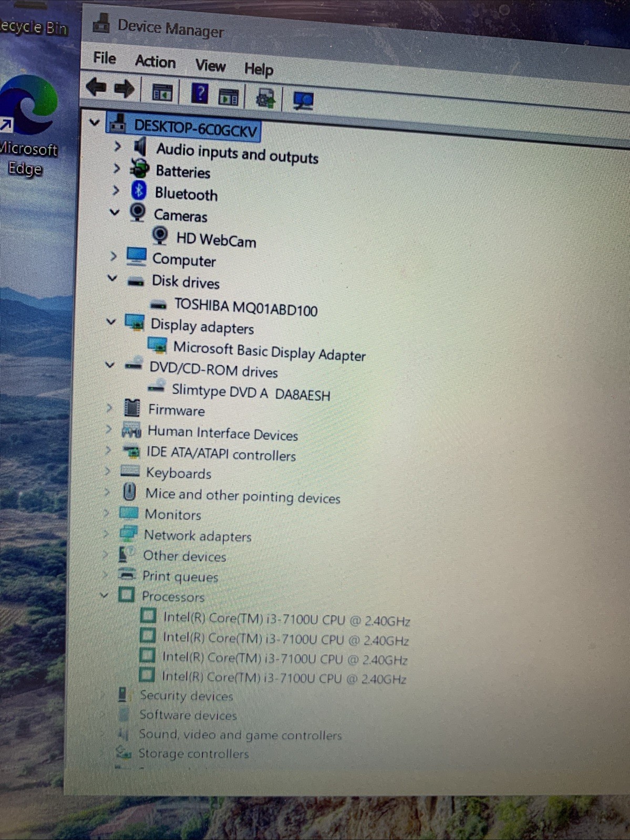Expand the Computer category arrow
630x840 pixels.
click(x=113, y=256)
